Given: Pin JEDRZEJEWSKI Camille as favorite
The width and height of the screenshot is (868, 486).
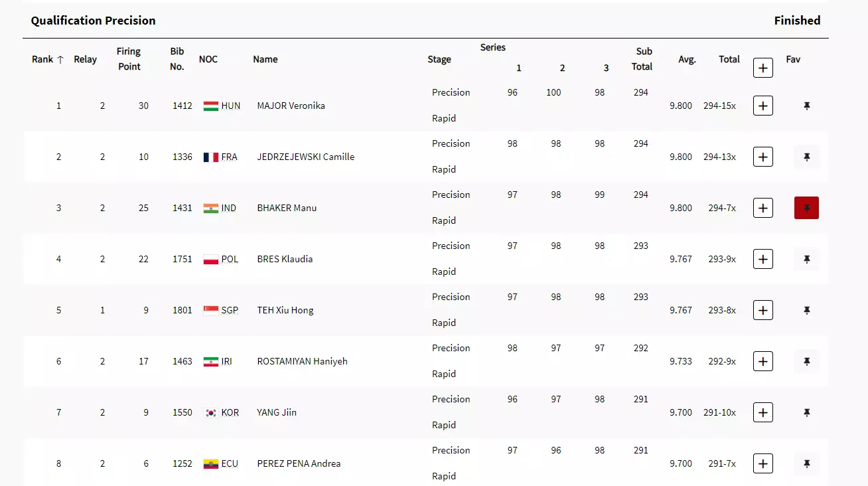Looking at the screenshot, I should (x=806, y=157).
